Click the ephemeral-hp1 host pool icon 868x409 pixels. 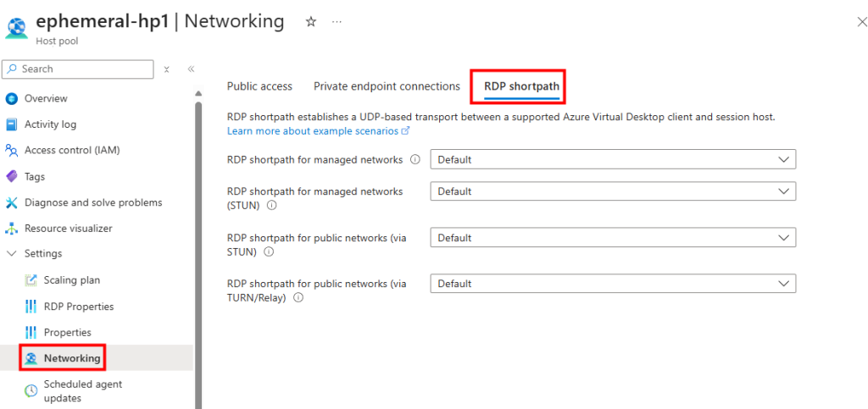click(x=17, y=28)
